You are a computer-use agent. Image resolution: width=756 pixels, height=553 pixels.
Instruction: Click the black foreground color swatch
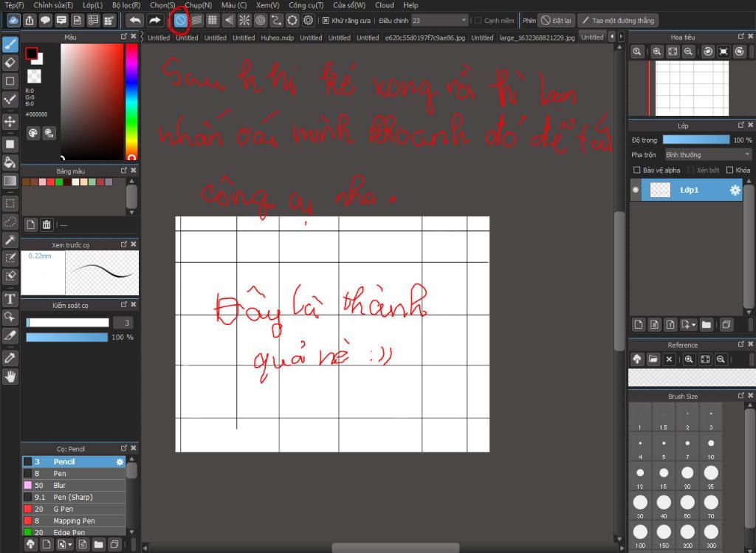[x=31, y=53]
